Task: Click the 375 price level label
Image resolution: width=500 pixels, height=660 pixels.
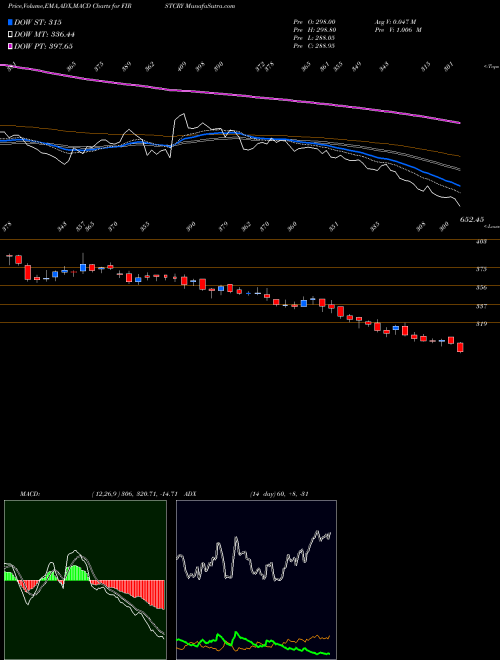Action: [482, 269]
